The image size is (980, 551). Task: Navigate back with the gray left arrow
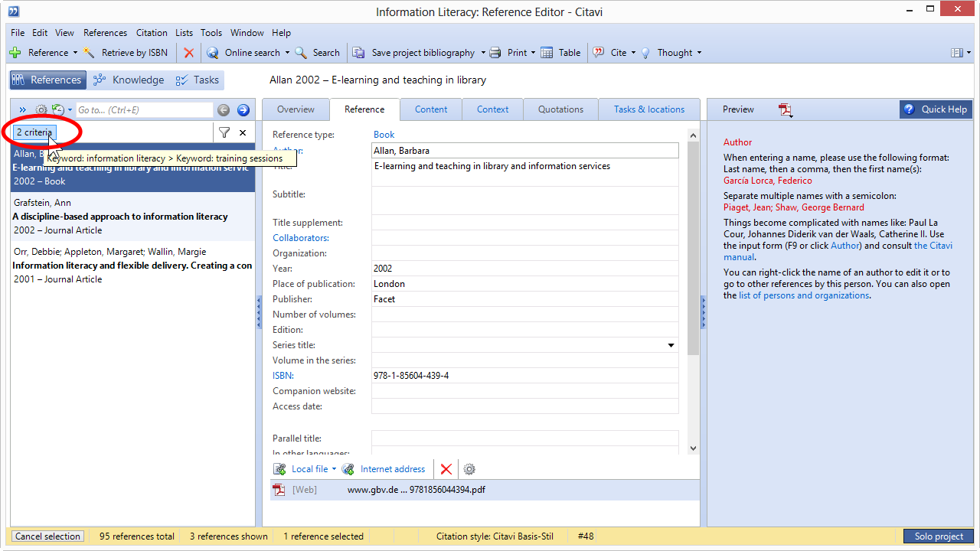(224, 110)
